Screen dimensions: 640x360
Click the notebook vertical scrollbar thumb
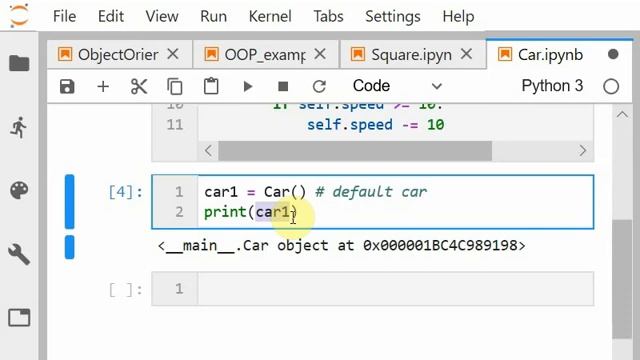622,279
